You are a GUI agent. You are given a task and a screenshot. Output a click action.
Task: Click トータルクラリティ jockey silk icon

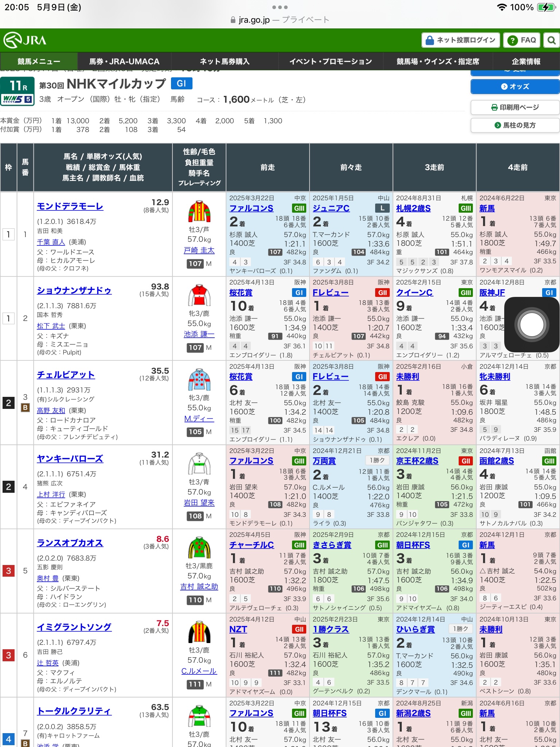click(199, 716)
